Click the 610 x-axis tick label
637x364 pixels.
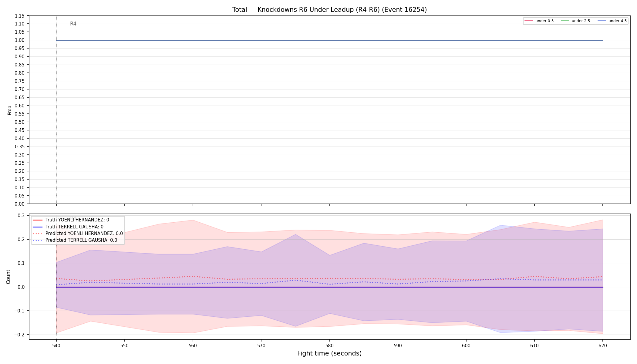(x=534, y=345)
